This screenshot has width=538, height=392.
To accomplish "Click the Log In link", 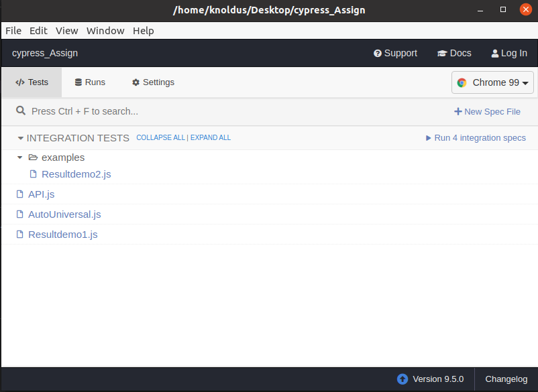I will [x=509, y=54].
